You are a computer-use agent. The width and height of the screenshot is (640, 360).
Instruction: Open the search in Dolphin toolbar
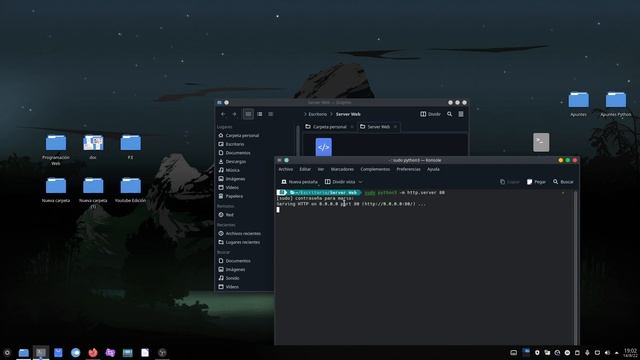click(x=449, y=114)
